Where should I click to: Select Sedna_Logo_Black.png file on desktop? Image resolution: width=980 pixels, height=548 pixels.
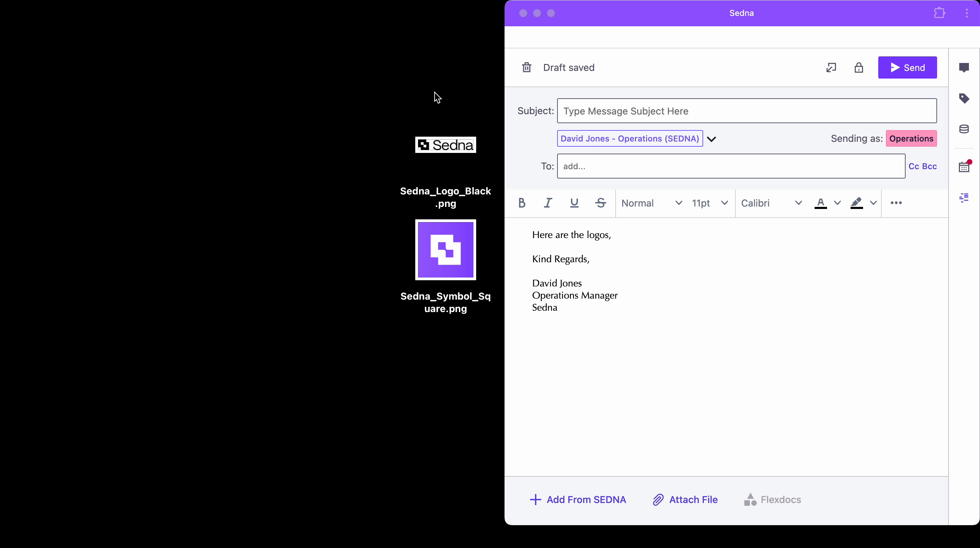point(445,145)
